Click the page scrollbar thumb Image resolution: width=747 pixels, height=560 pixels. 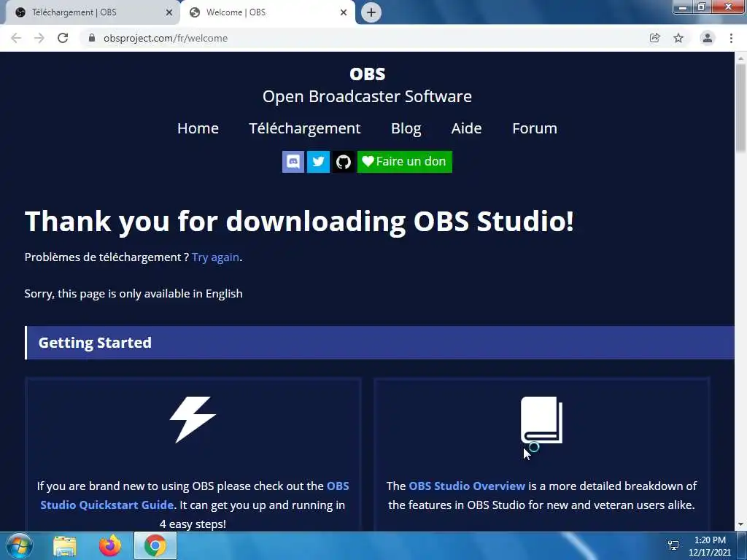[740, 108]
